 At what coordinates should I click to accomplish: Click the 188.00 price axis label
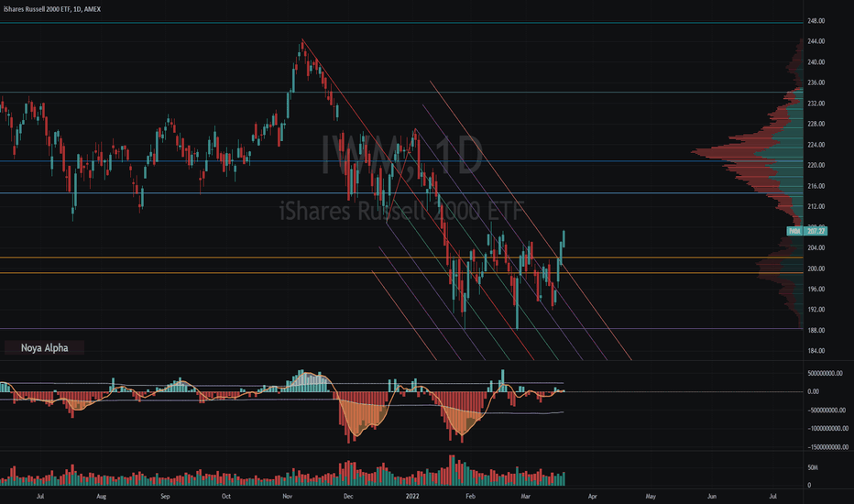(x=816, y=330)
